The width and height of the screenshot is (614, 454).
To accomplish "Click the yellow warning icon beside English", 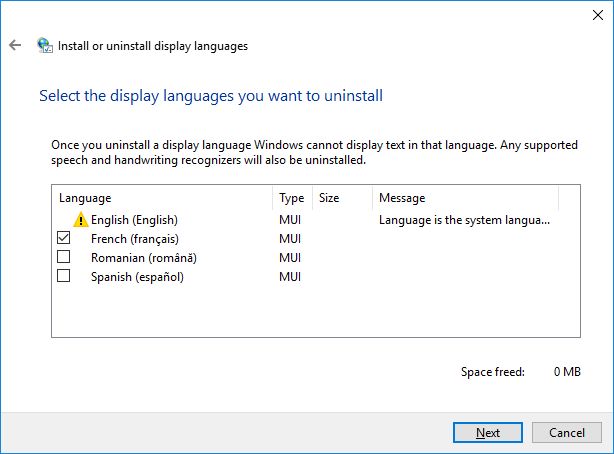I will pos(81,219).
